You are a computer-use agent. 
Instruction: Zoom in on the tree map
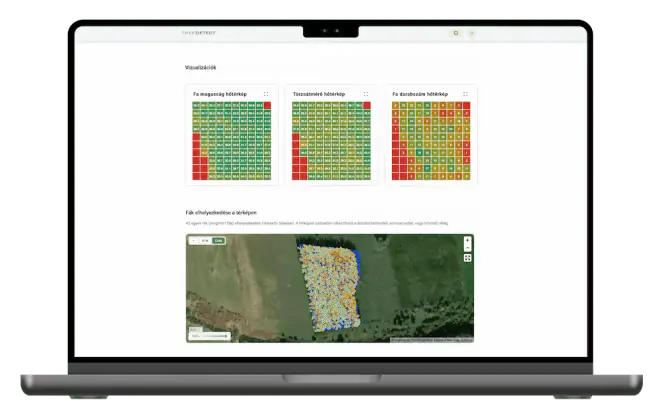[x=467, y=240]
